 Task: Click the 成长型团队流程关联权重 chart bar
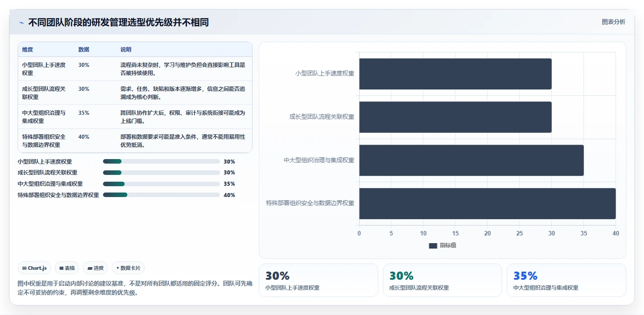tap(455, 117)
